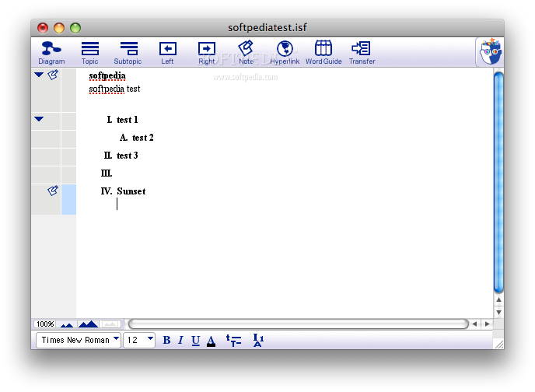Toggle Underline formatting
The width and height of the screenshot is (535, 392).
click(x=195, y=341)
